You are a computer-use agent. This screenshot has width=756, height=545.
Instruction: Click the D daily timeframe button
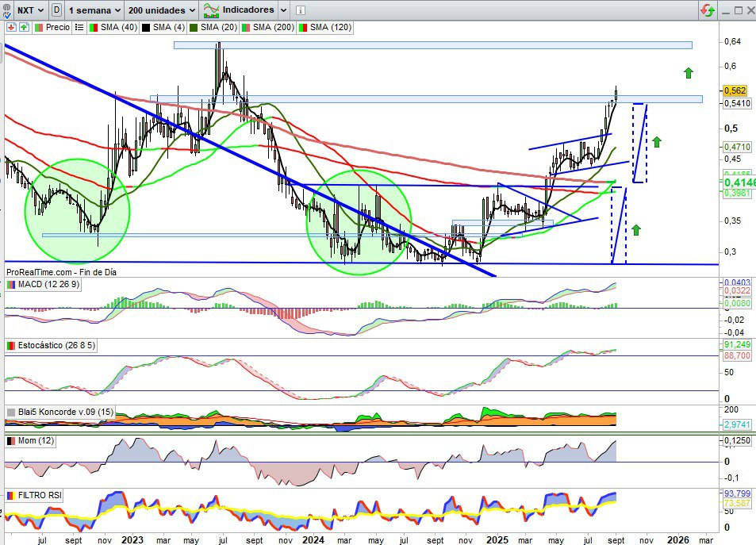[56, 10]
